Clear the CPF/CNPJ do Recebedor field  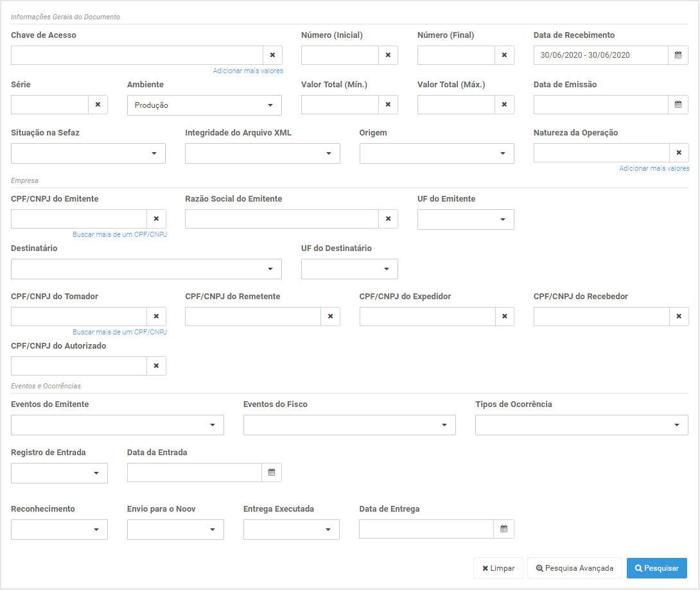[x=679, y=317]
